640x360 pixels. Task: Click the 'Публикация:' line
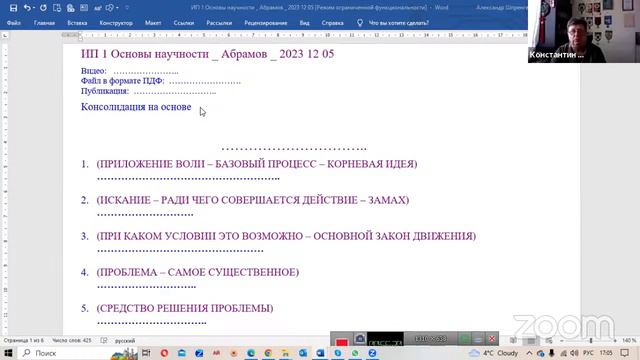[x=148, y=91]
